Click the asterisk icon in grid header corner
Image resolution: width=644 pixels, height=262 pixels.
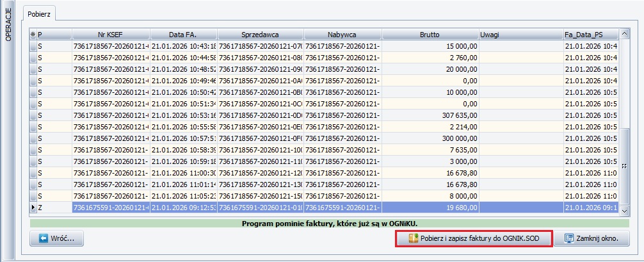[x=33, y=34]
